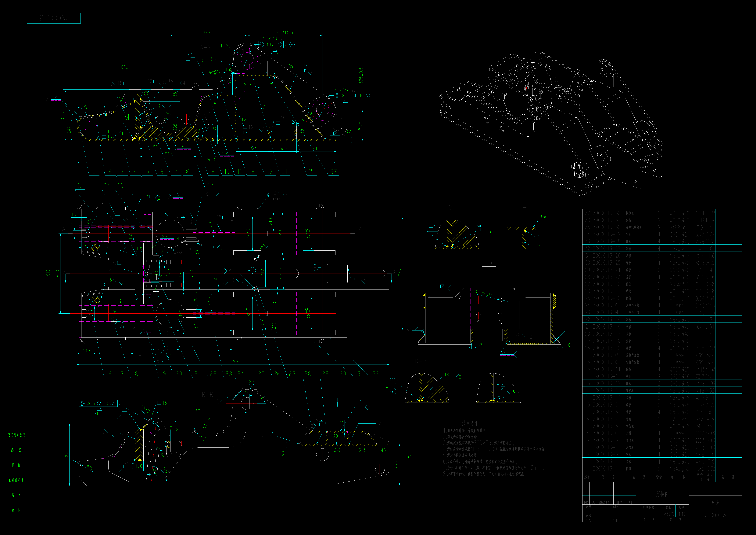Click the 1050 horizontal dimension
Screen dimensions: 756x535
[124, 67]
